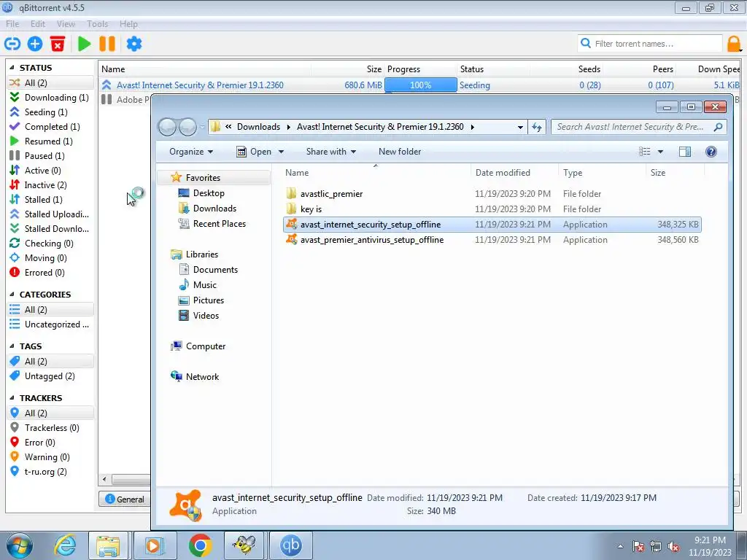747x560 pixels.
Task: Select the Downloading (1) status filter
Action: [x=50, y=98]
